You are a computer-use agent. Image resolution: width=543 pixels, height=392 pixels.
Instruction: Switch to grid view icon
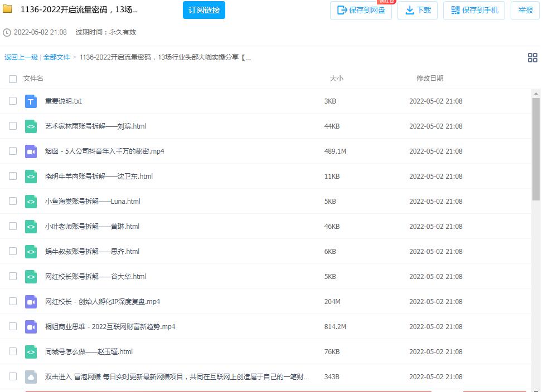532,57
